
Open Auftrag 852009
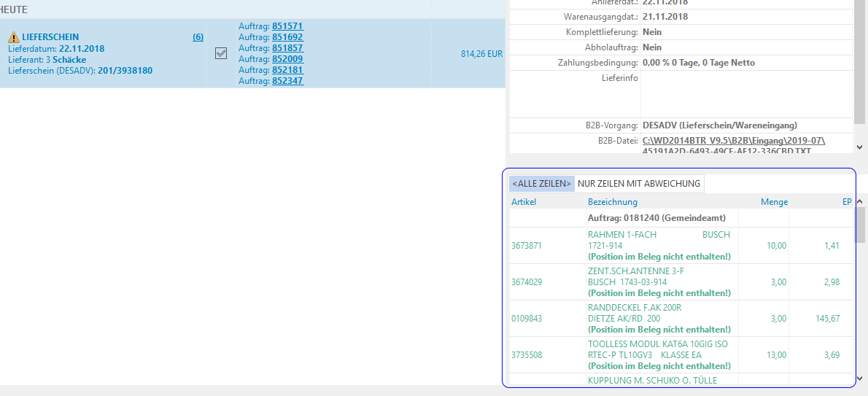pos(287,59)
